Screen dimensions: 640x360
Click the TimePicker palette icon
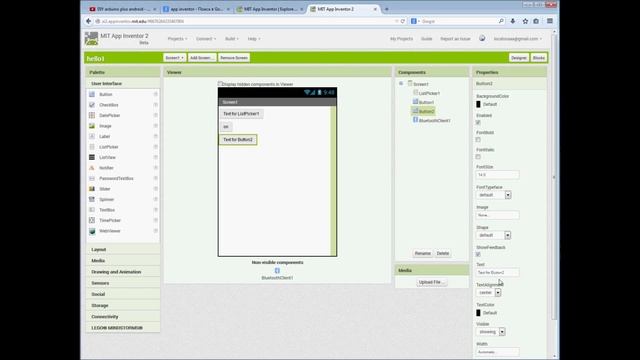(92, 220)
